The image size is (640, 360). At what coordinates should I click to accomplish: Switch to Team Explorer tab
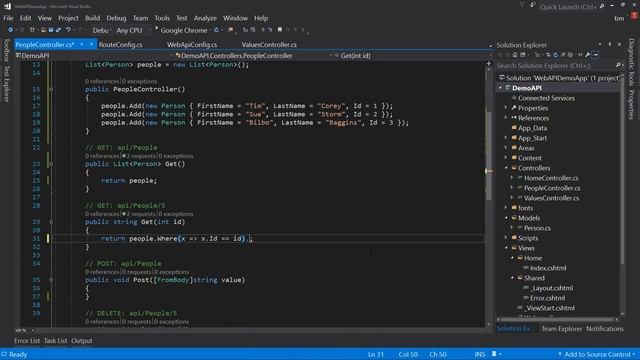pyautogui.click(x=561, y=329)
